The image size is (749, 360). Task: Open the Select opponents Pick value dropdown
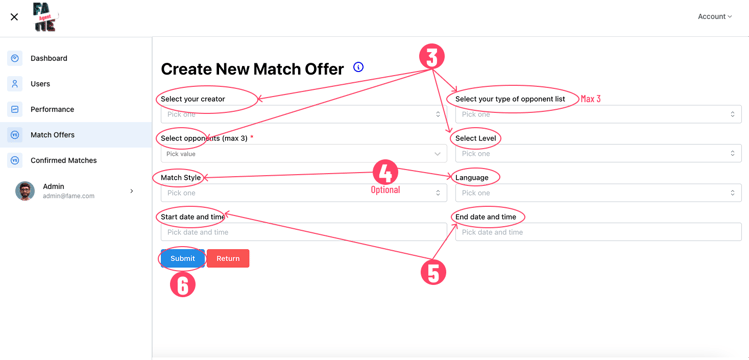coord(304,154)
